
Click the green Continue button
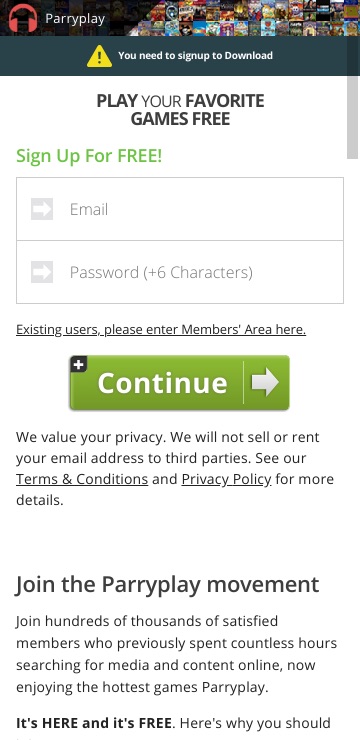(179, 382)
